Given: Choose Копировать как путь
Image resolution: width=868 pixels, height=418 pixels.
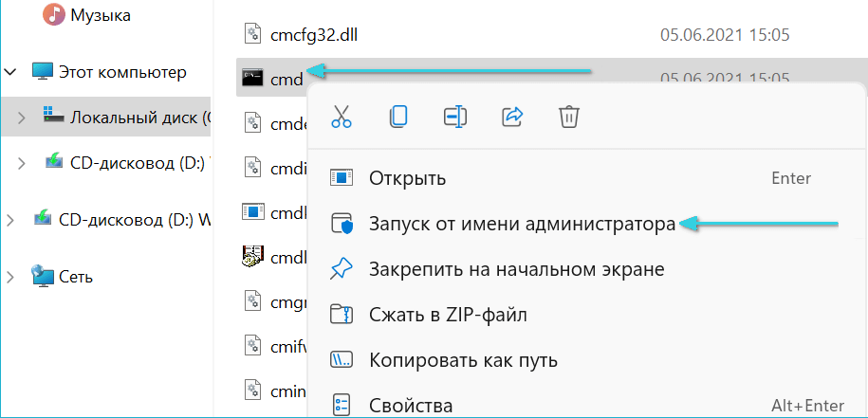Looking at the screenshot, I should tap(463, 360).
